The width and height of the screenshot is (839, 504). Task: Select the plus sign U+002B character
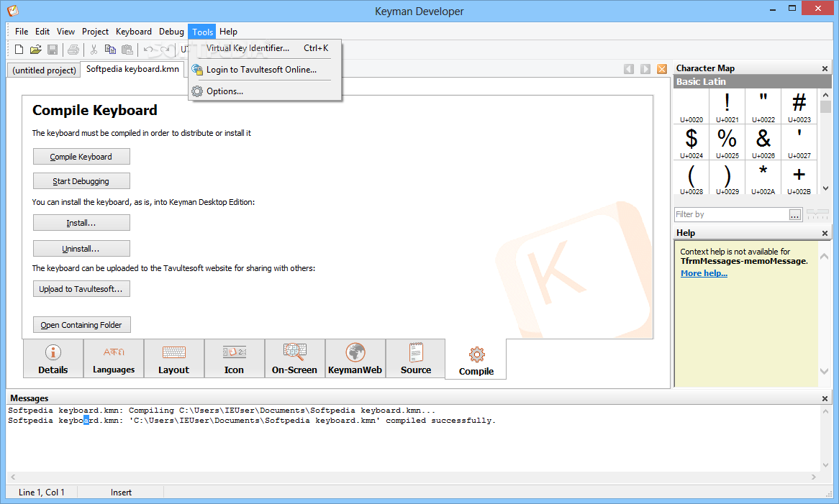pyautogui.click(x=799, y=178)
